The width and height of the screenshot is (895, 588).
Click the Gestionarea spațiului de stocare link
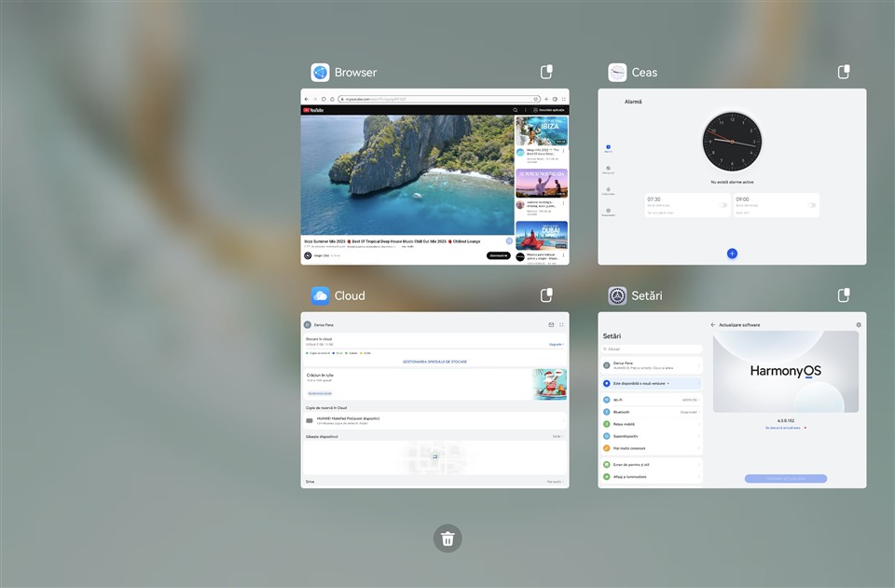(434, 362)
